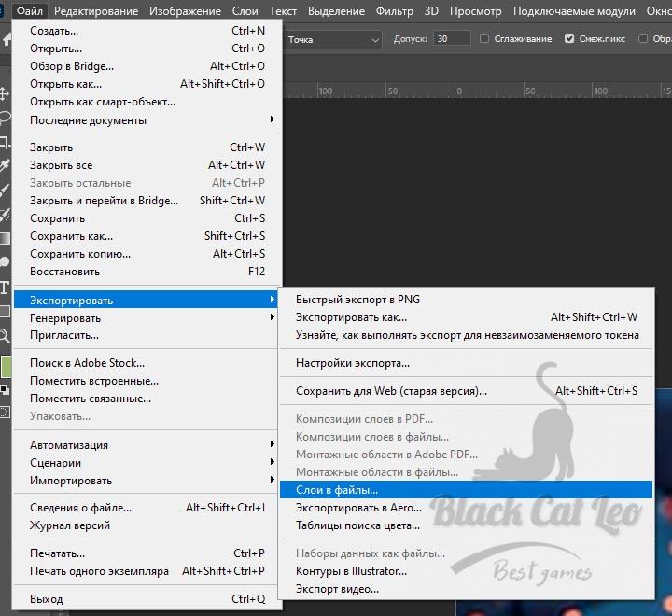
Task: Reset default foreground and background colors
Action: (5, 390)
